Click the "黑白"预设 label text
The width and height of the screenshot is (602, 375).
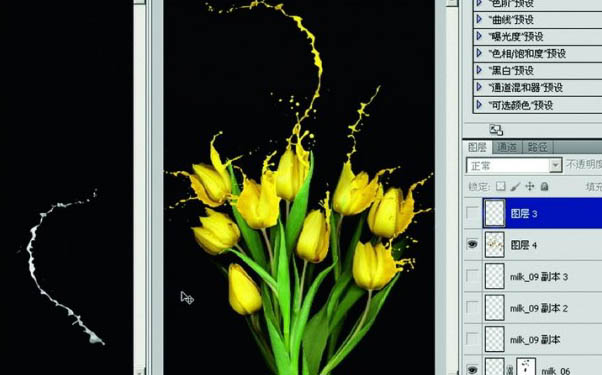pos(511,71)
